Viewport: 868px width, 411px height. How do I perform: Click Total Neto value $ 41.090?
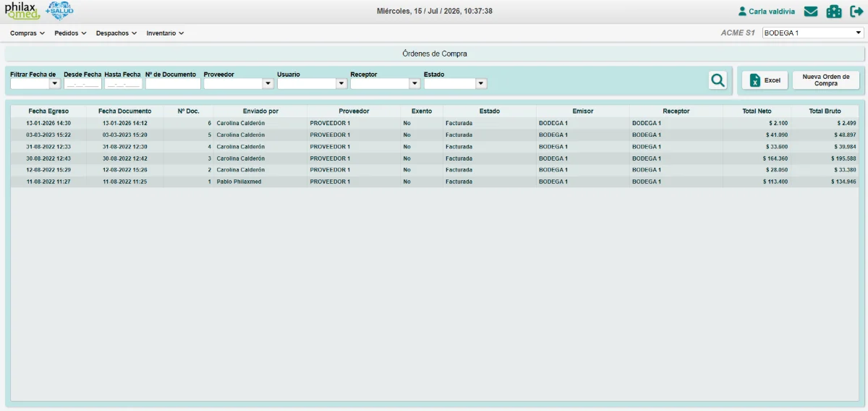(777, 135)
